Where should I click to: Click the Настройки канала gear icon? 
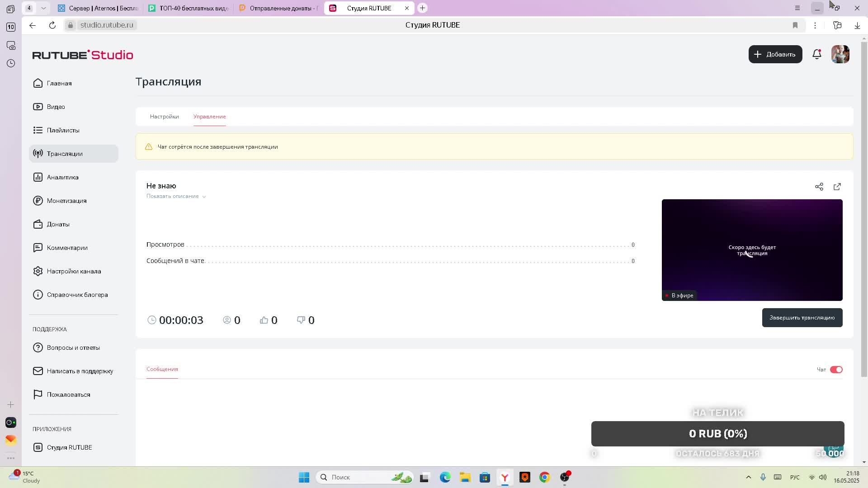(38, 271)
